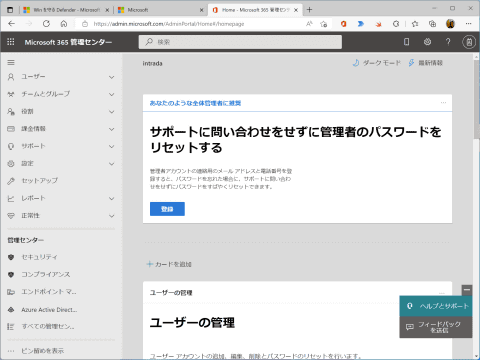The image size is (480, 360).
Task: Open セットアップ in the navigation
Action: [x=40, y=181]
